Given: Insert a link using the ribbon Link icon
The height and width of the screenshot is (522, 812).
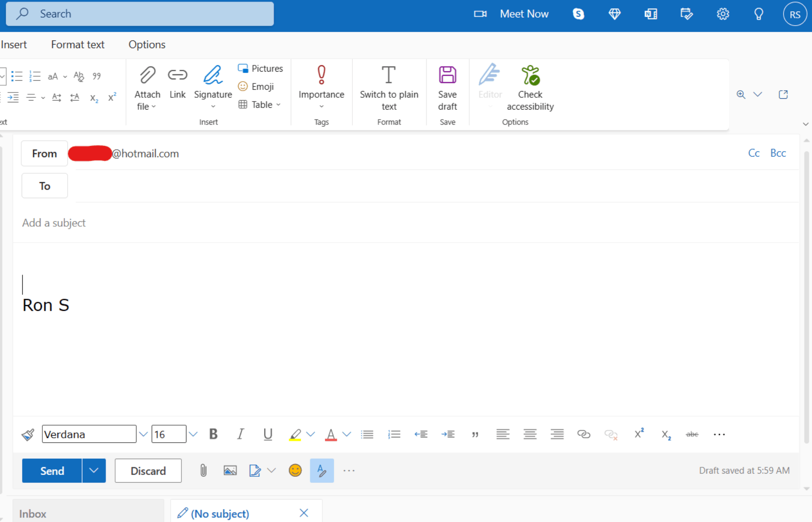Looking at the screenshot, I should pos(177,75).
